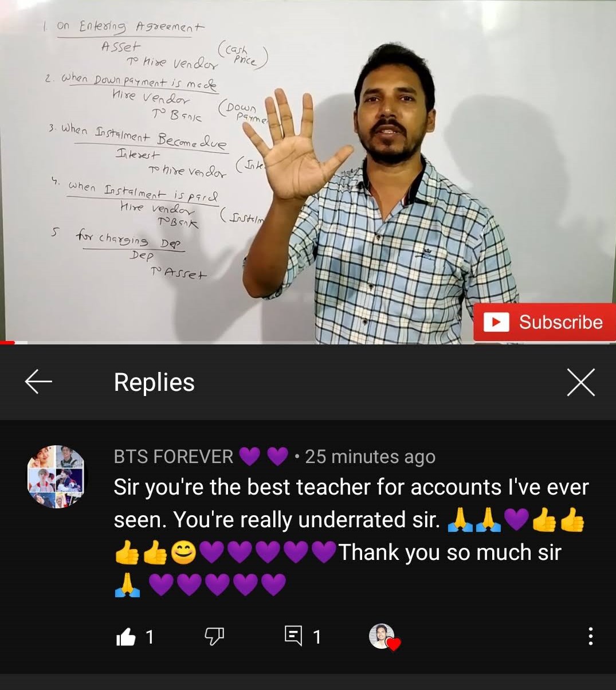Subscribe to the channel

coord(544,322)
